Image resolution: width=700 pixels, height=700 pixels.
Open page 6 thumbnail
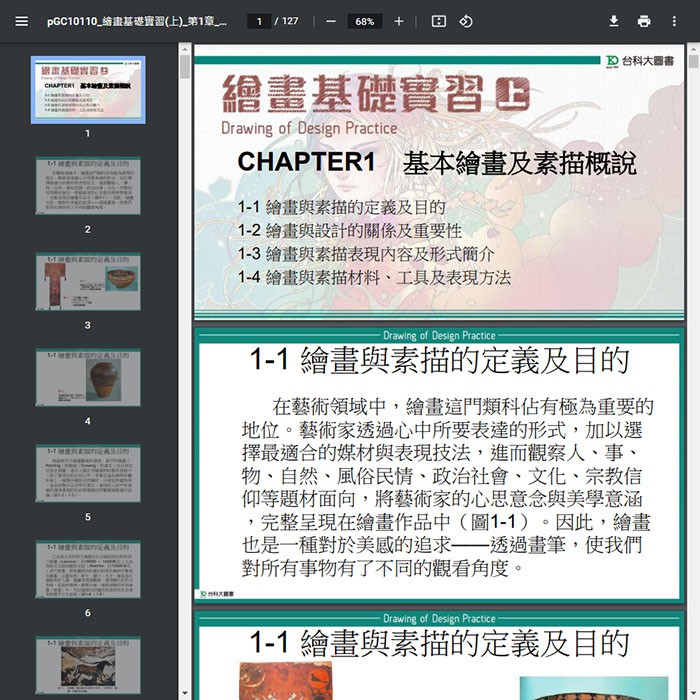pyautogui.click(x=88, y=569)
